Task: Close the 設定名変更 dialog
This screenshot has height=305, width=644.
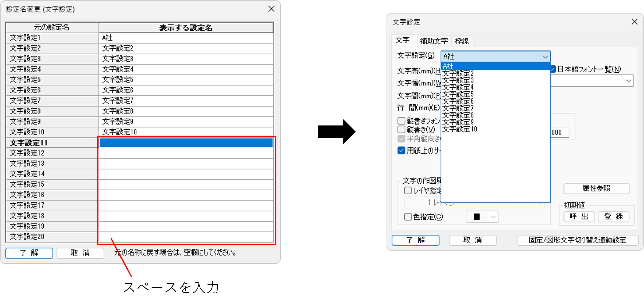Action: 271,9
